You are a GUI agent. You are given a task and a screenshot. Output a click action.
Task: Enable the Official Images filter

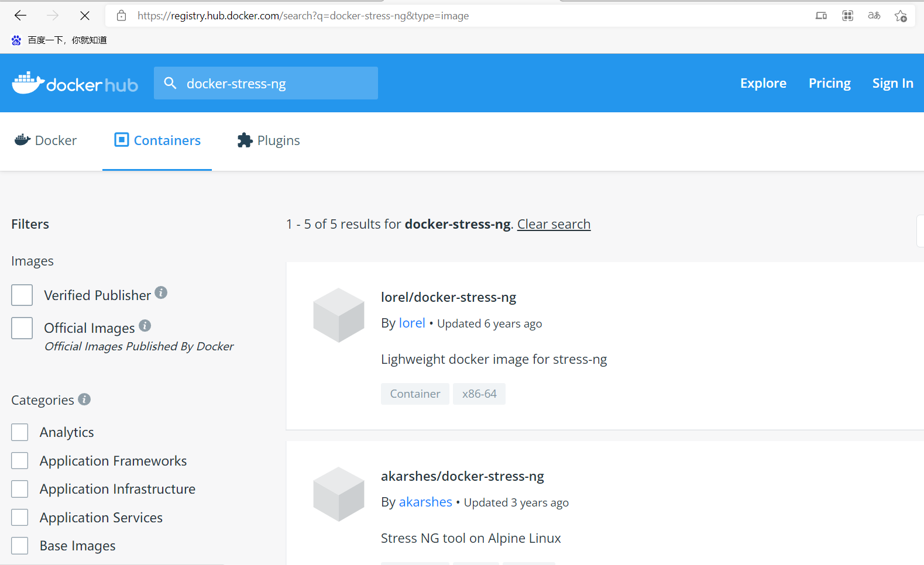click(x=22, y=328)
